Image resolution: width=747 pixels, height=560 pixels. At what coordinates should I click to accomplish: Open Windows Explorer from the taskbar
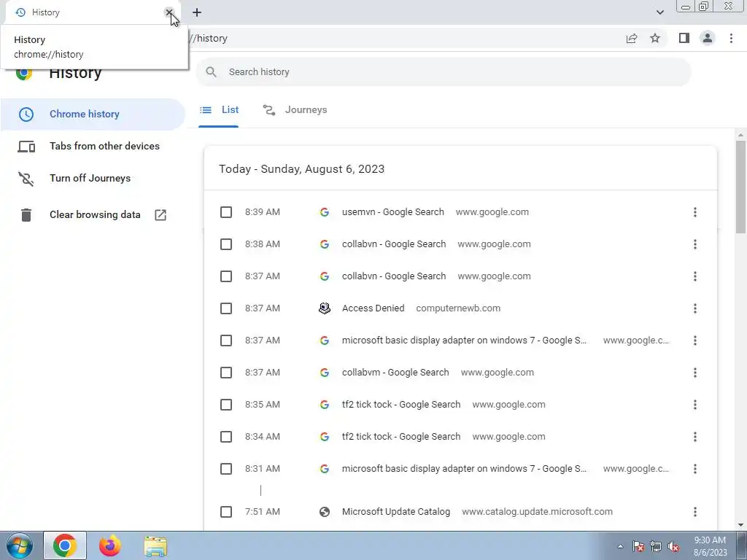(156, 546)
